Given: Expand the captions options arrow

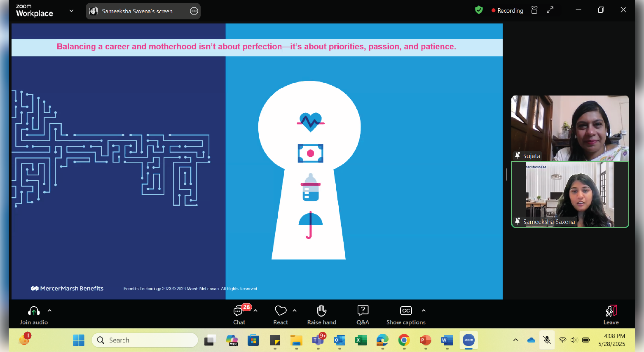Looking at the screenshot, I should tap(424, 310).
